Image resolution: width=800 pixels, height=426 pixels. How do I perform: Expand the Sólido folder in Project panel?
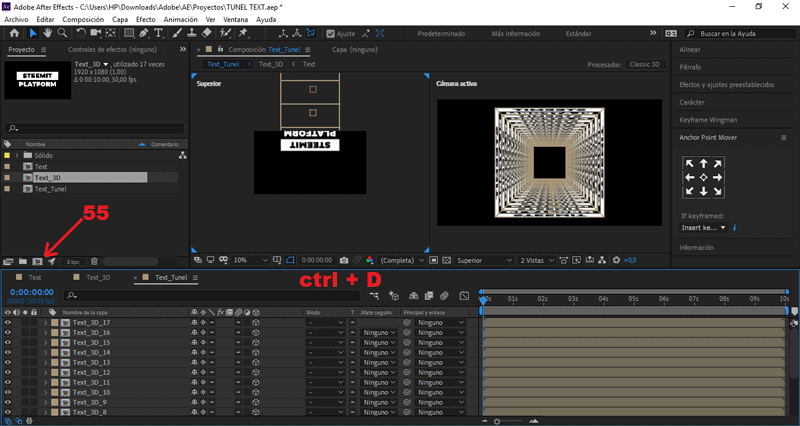[19, 156]
